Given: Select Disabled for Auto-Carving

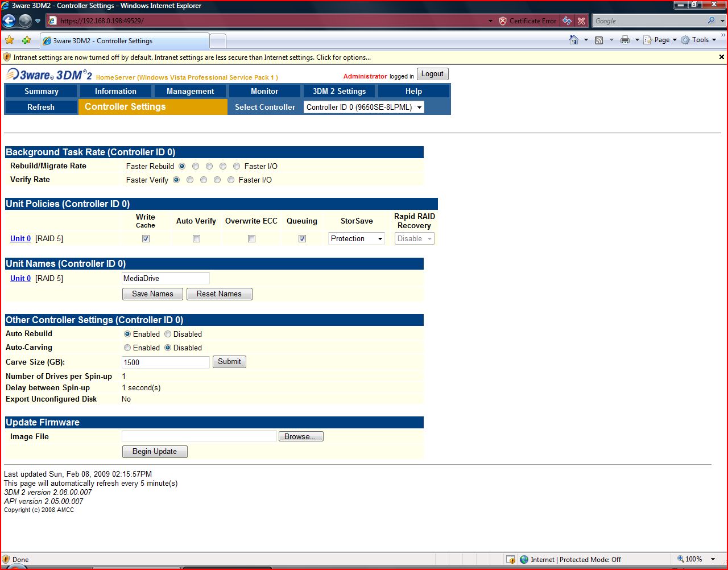Looking at the screenshot, I should [x=168, y=348].
